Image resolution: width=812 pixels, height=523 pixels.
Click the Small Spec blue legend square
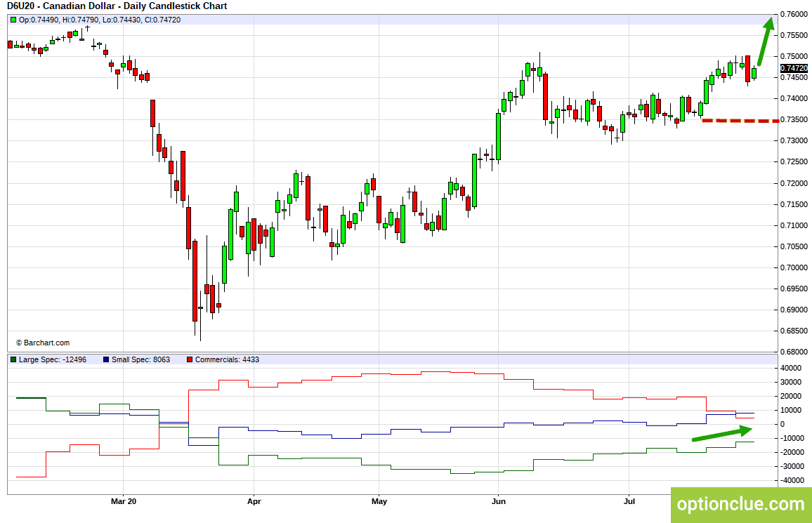tap(106, 359)
